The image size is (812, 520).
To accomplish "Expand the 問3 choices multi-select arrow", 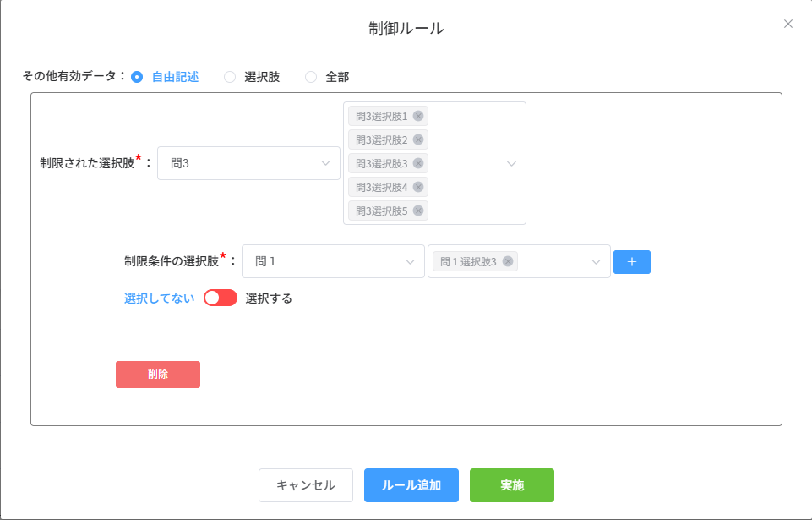I will coord(511,164).
